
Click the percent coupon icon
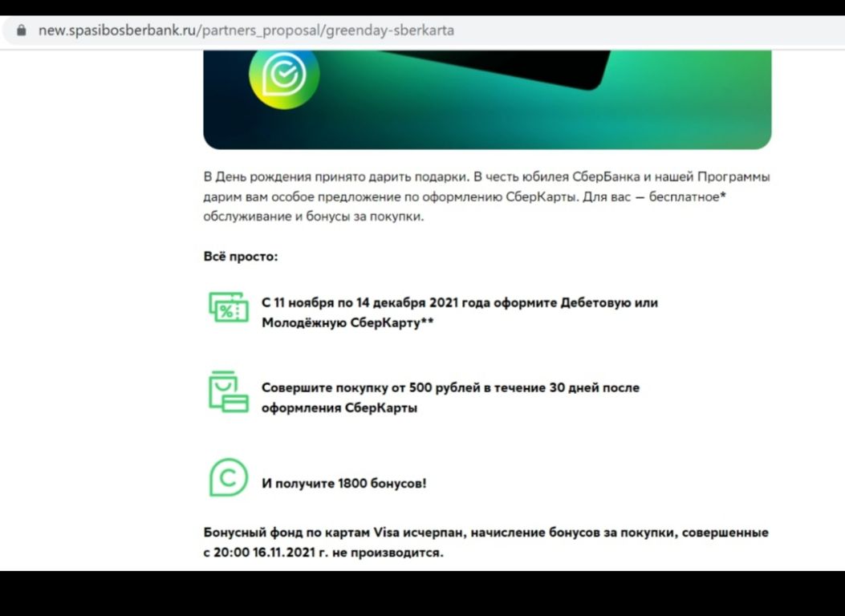pos(229,307)
